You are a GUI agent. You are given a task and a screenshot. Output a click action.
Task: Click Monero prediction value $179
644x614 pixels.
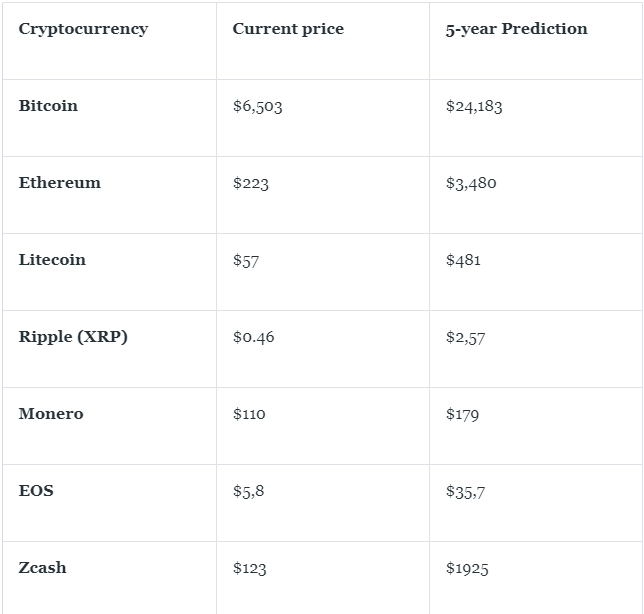pyautogui.click(x=462, y=415)
